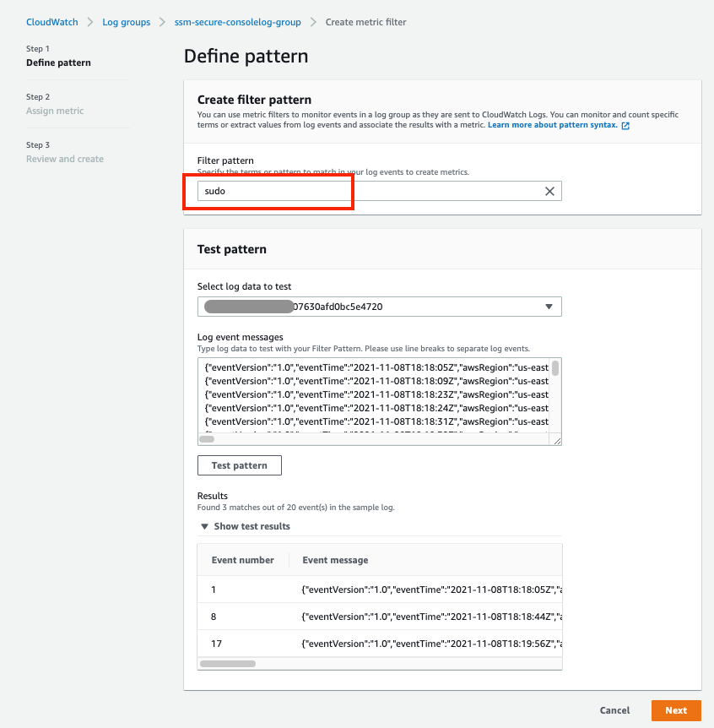Viewport: 714px width, 728px height.
Task: Open ssm-secure-consolelog-group breadcrumb link
Action: coord(237,22)
